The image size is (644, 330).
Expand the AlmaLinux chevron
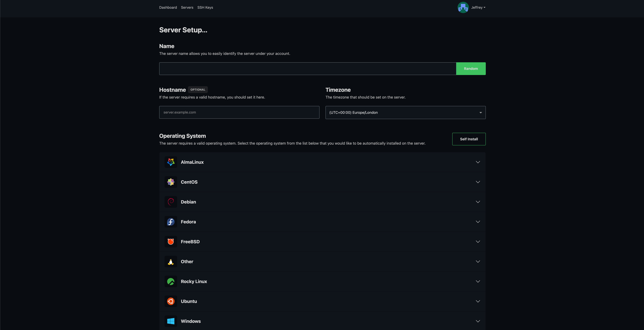478,162
